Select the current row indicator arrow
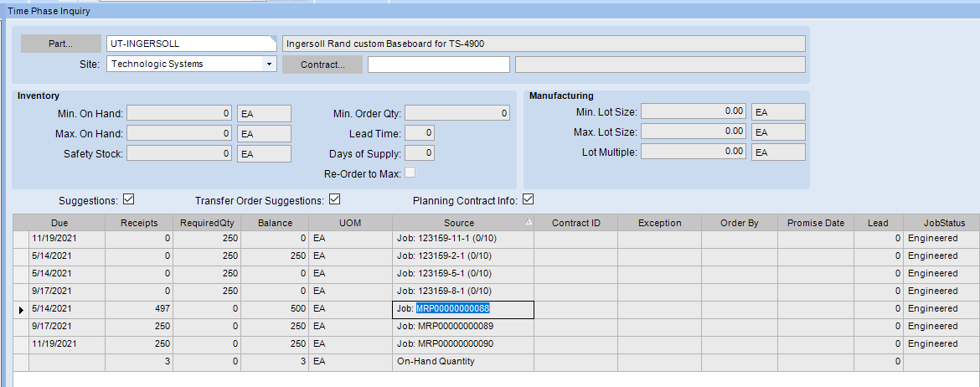 (21, 310)
